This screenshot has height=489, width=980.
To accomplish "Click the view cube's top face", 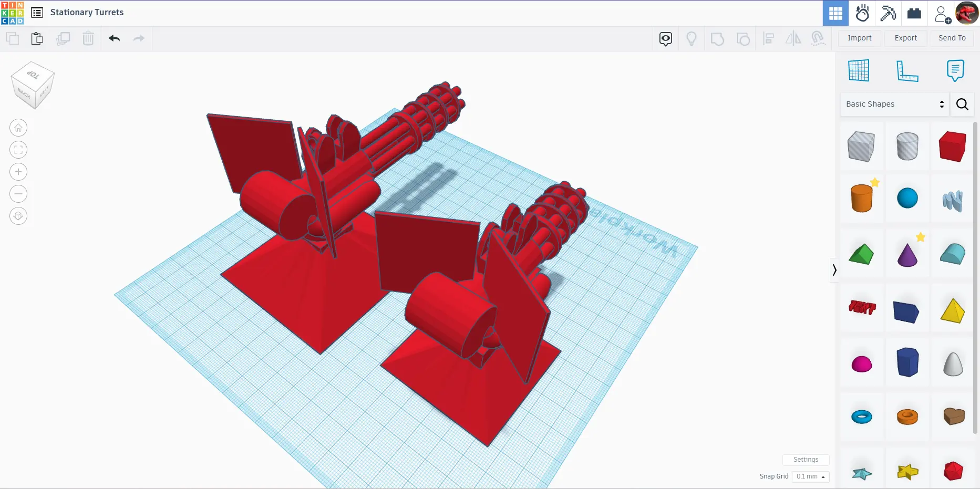I will pos(33,74).
